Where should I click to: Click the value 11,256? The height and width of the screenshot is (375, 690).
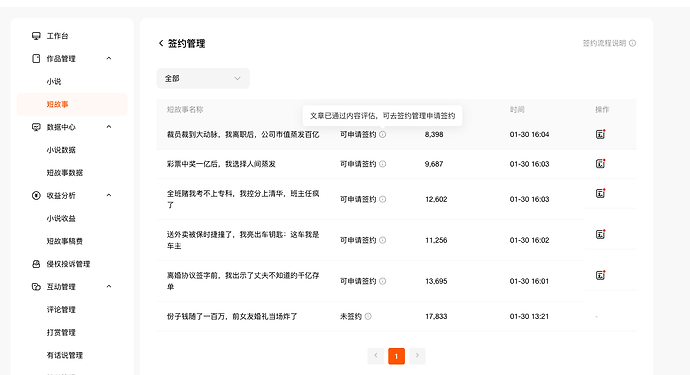click(x=436, y=240)
